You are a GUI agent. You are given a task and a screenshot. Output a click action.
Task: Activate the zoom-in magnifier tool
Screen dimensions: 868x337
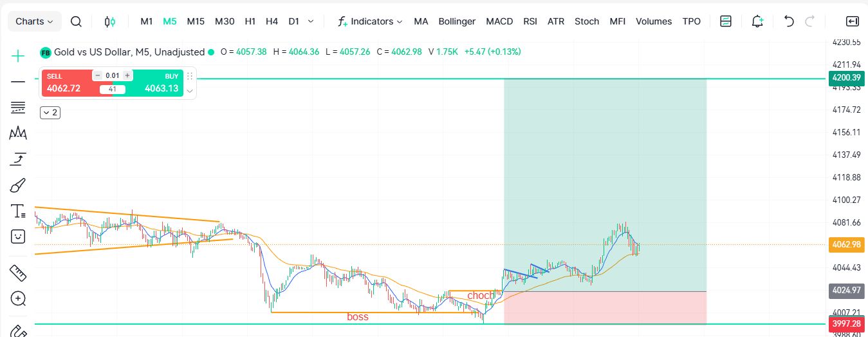point(18,298)
